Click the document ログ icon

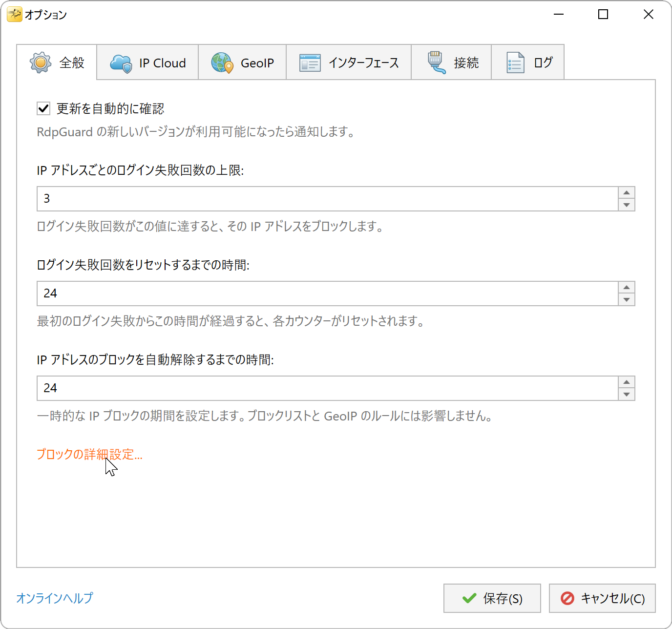tap(515, 63)
